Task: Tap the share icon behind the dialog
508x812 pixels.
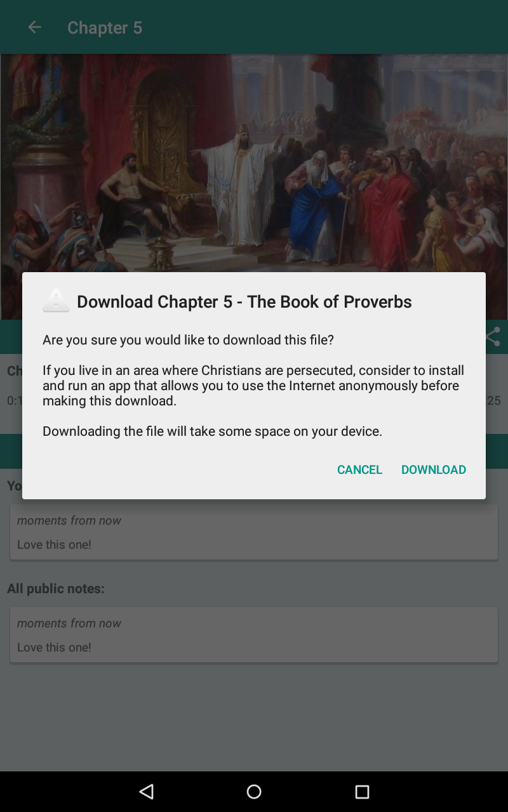Action: pos(493,337)
